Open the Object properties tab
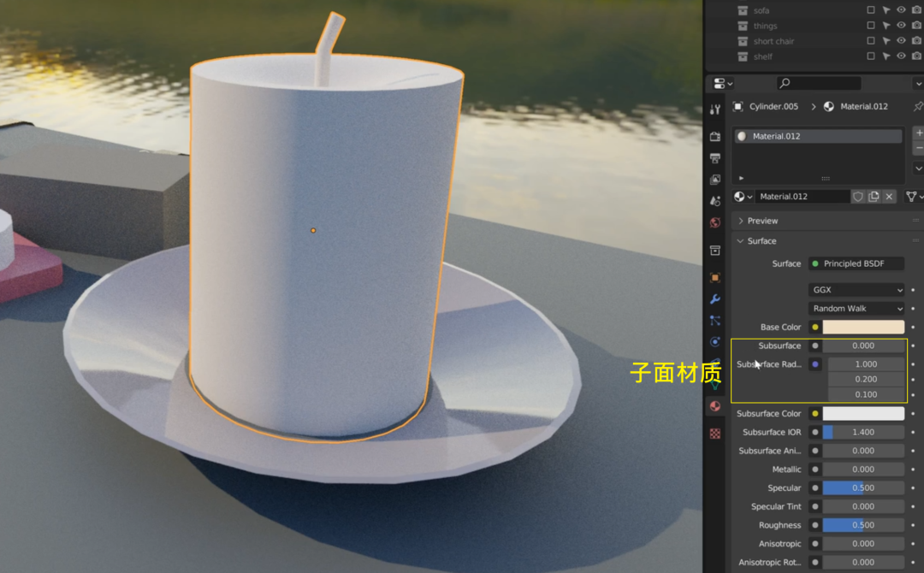Screen dimensions: 924x573 714,277
